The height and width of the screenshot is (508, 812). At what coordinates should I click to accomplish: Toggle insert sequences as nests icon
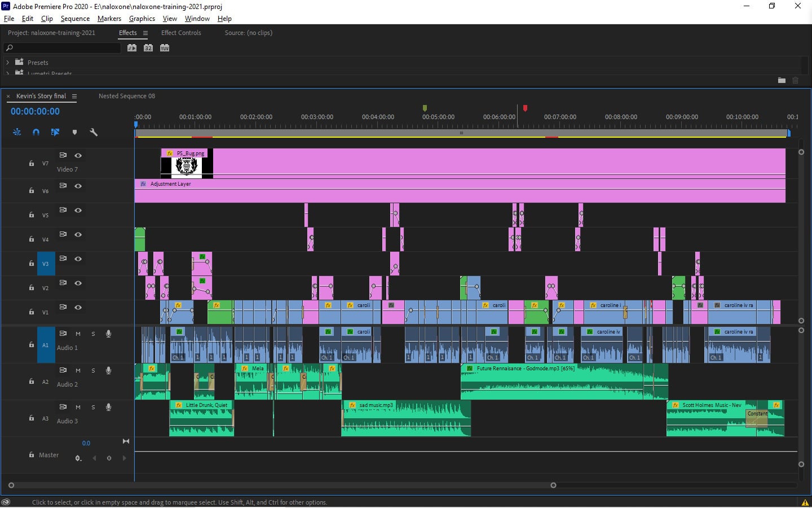point(17,132)
